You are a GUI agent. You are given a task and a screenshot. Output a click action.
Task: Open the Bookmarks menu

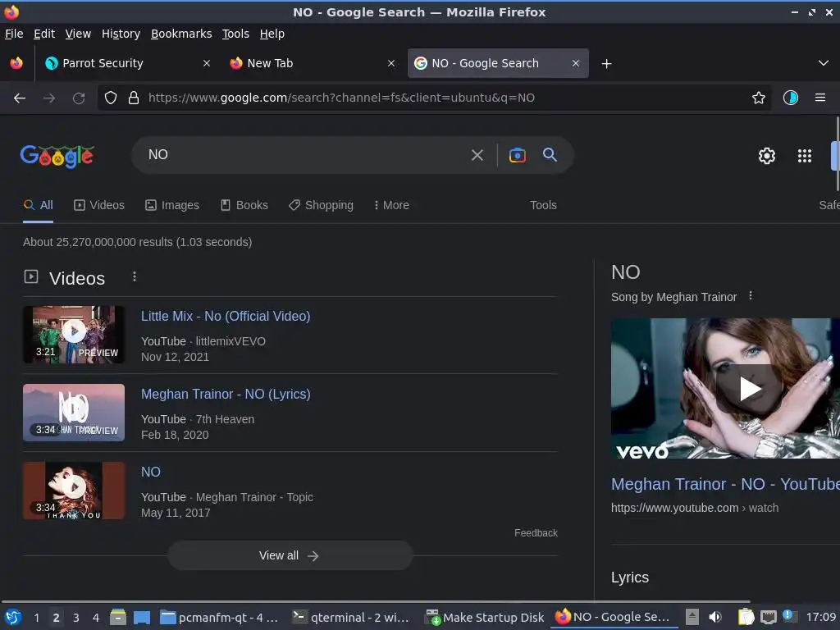click(181, 34)
